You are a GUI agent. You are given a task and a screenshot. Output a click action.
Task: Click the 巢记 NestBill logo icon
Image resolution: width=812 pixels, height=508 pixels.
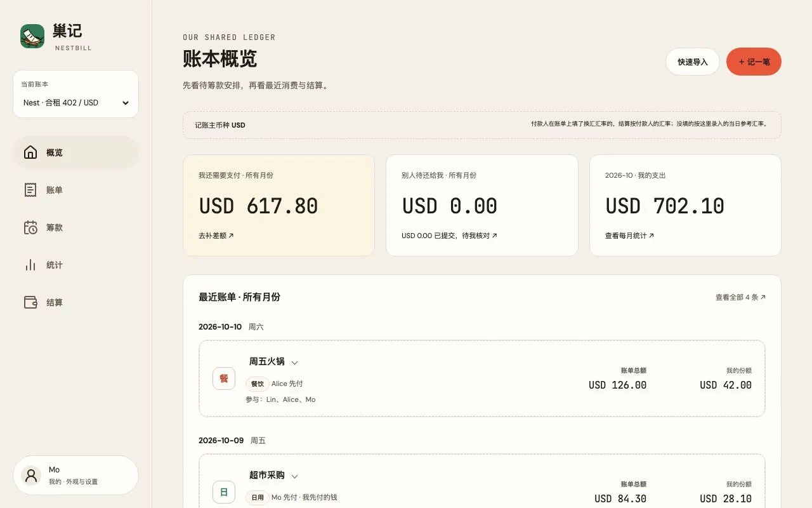point(32,36)
